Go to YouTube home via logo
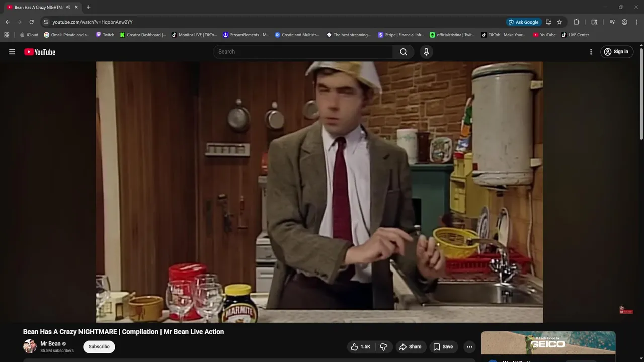The width and height of the screenshot is (644, 362). tap(40, 52)
